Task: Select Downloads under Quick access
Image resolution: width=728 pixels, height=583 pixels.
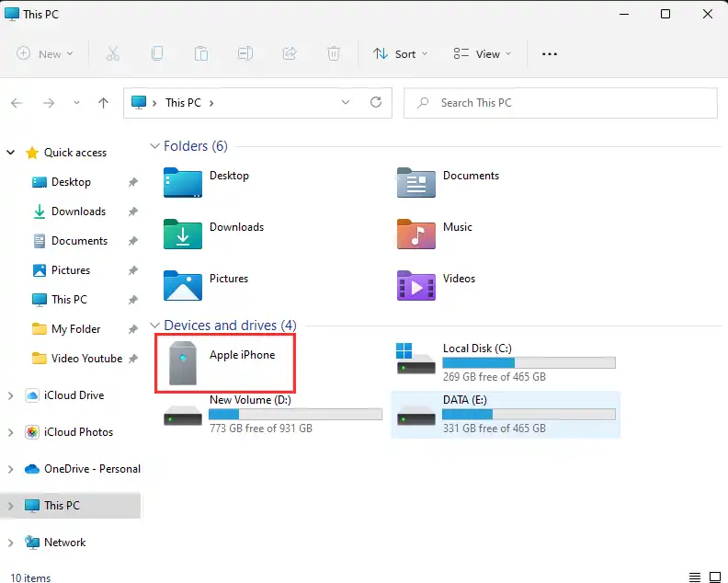Action: pos(78,211)
